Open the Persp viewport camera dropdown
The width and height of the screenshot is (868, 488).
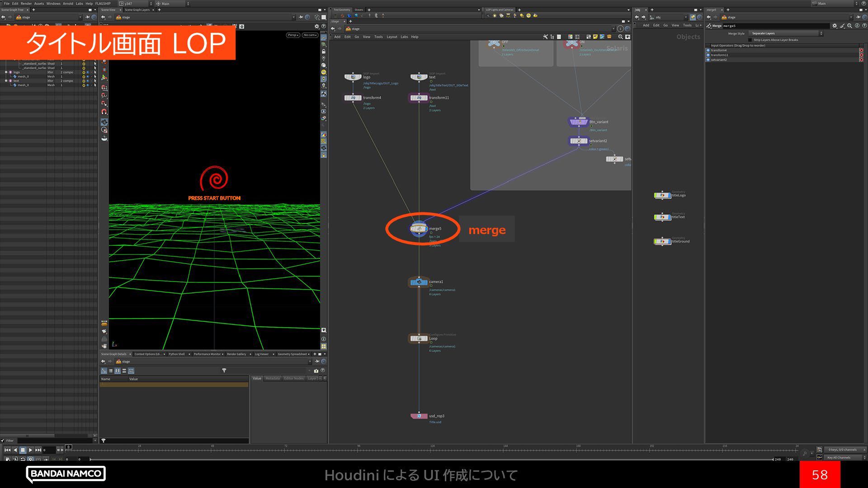tap(292, 35)
